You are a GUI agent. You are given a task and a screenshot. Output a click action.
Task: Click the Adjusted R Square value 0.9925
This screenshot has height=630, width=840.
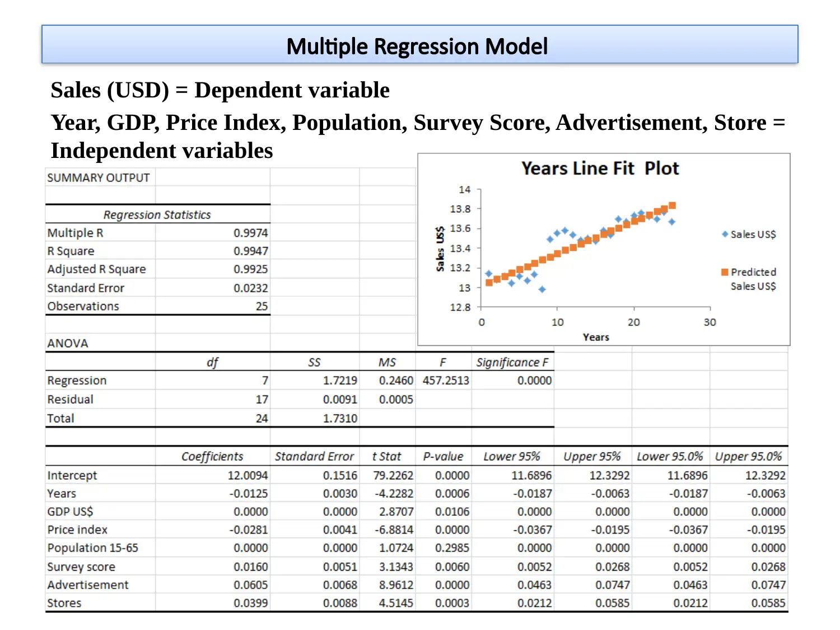[x=251, y=269]
